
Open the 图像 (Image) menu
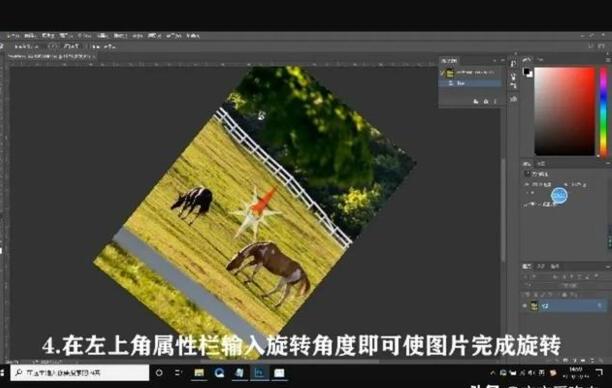pyautogui.click(x=48, y=36)
